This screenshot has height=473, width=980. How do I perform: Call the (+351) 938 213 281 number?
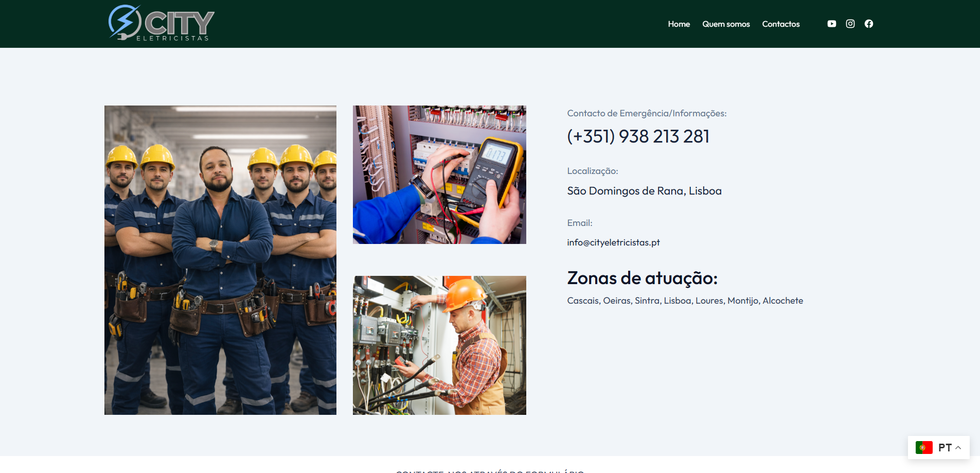point(638,136)
